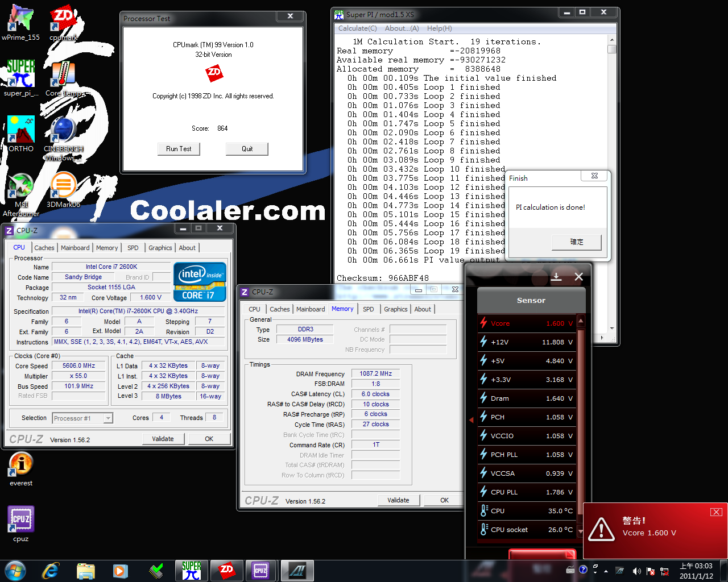Click the keyboard icon in system tray
Image resolution: width=728 pixels, height=582 pixels.
tap(570, 570)
